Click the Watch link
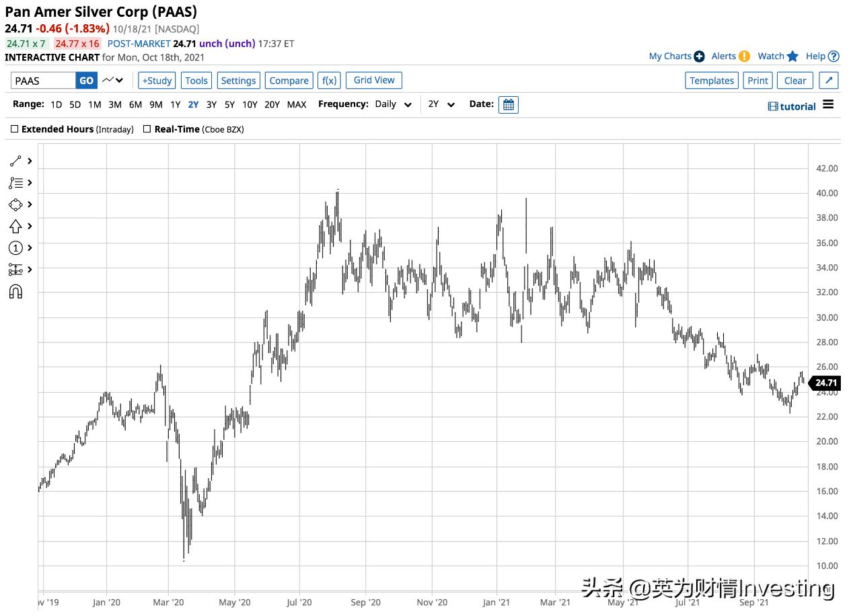Viewport: 853px width, 616px height. 771,56
